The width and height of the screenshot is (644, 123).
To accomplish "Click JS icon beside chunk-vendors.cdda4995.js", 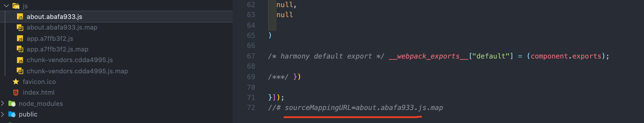I will coord(20,60).
